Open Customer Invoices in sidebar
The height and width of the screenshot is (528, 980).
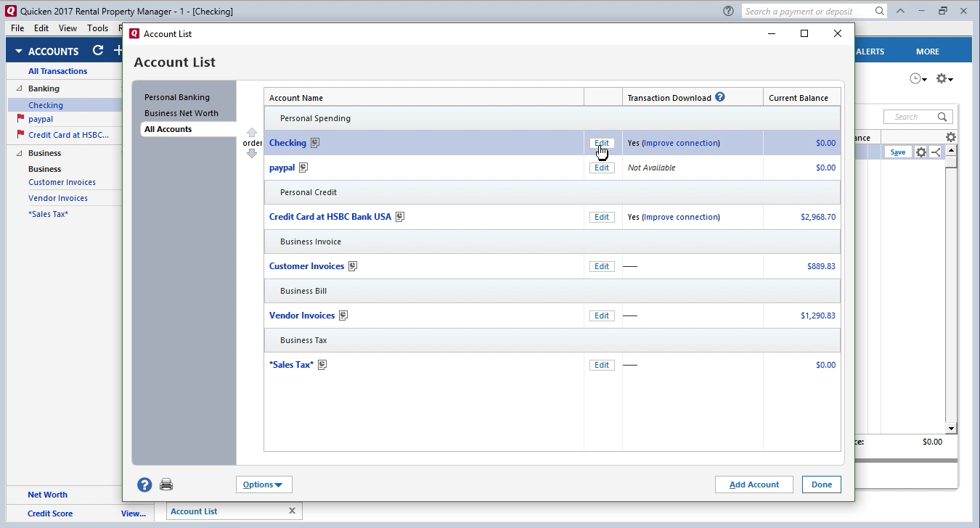[62, 182]
